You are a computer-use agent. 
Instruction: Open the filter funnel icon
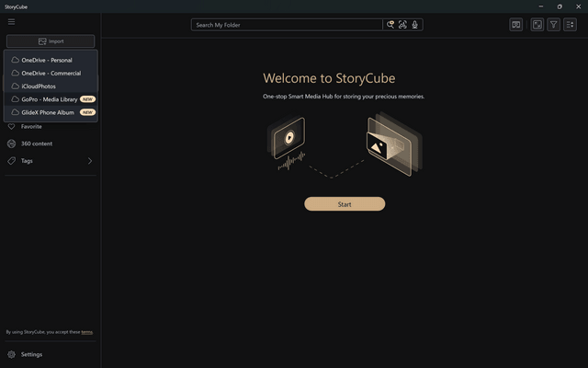[553, 25]
